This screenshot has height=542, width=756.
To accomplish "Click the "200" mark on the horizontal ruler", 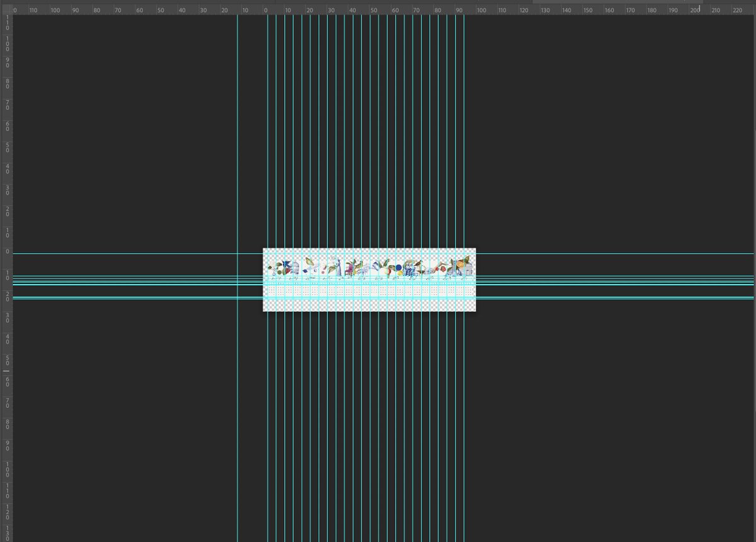I will [x=694, y=11].
